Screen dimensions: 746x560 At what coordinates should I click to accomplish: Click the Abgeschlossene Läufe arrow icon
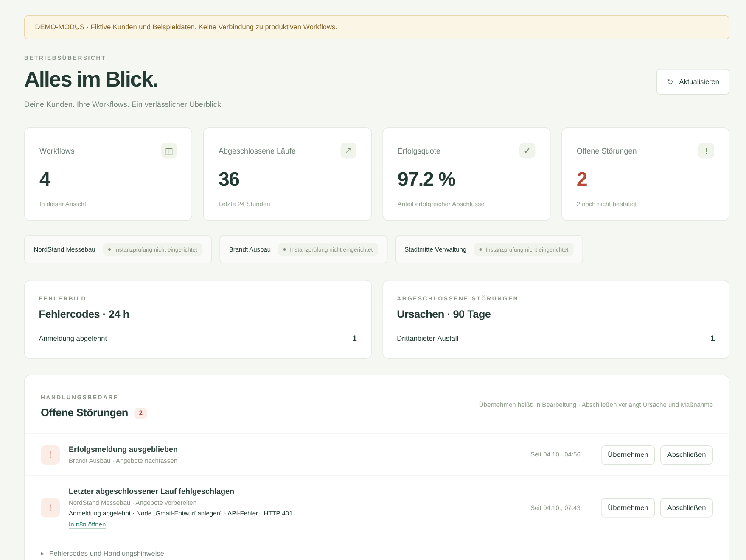click(x=348, y=151)
